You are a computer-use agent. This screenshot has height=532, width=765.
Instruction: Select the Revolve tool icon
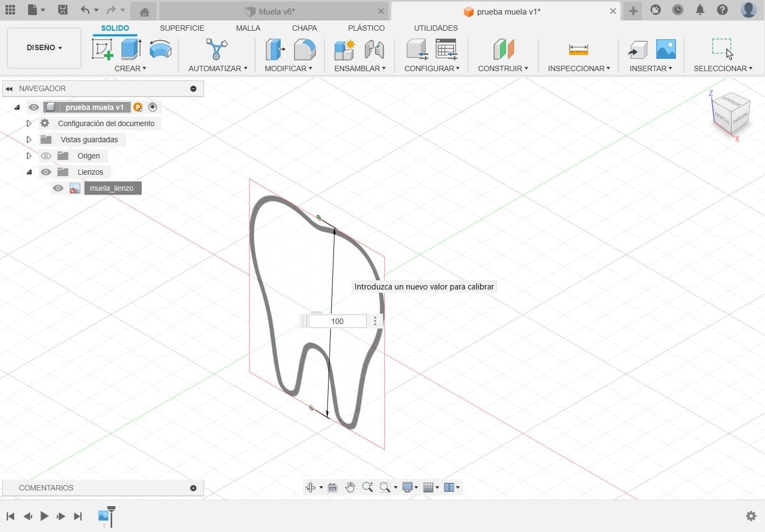pyautogui.click(x=160, y=49)
